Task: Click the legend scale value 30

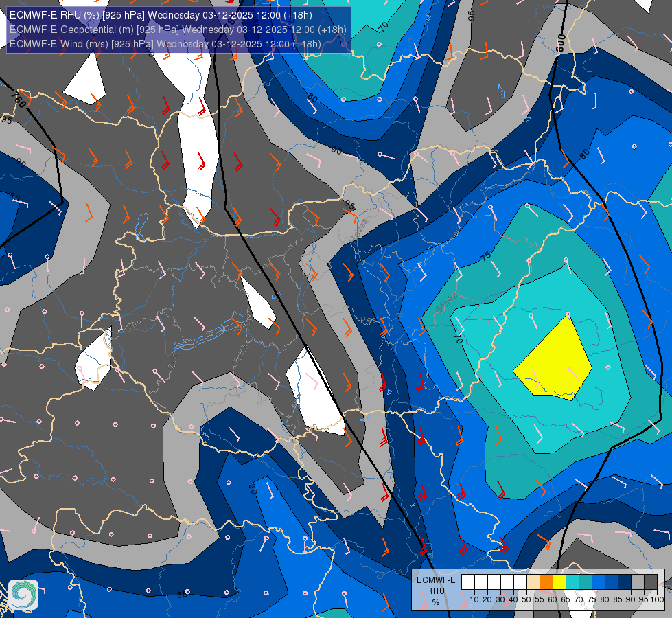Action: pyautogui.click(x=500, y=599)
